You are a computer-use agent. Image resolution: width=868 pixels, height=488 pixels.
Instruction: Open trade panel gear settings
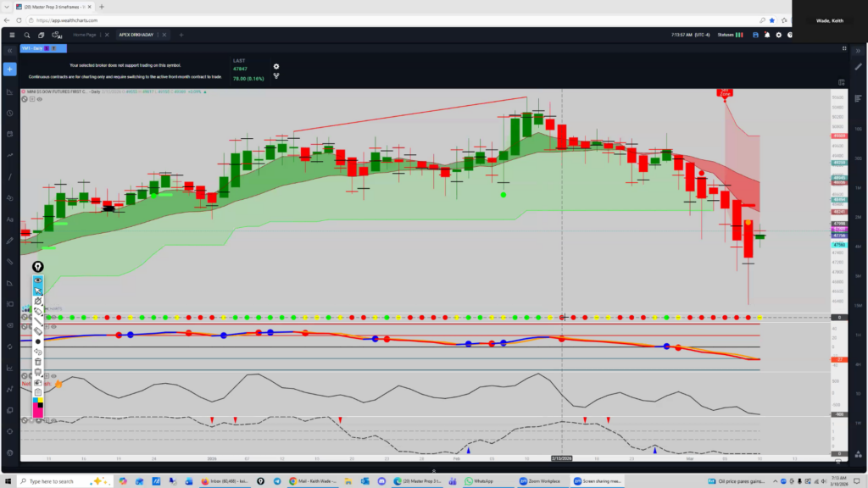click(x=276, y=66)
